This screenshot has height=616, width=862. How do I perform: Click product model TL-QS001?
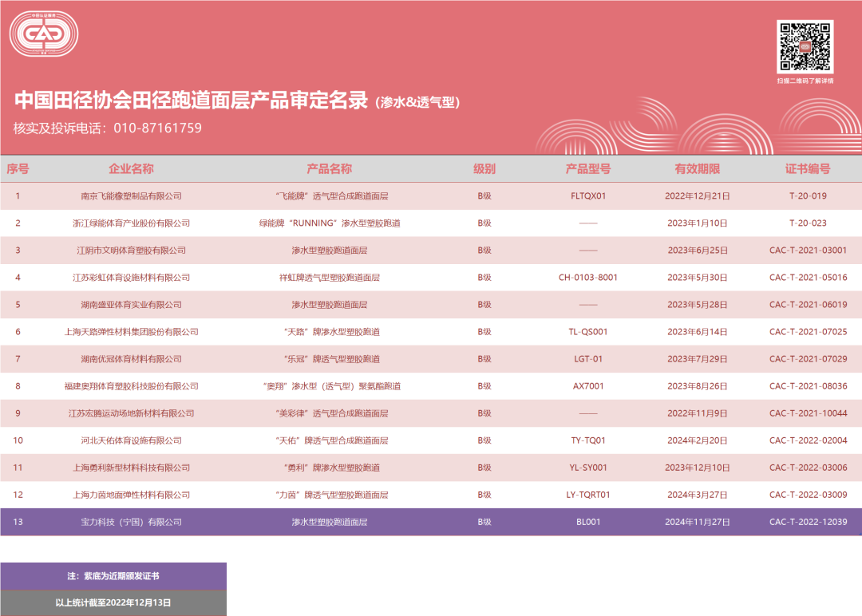coord(588,332)
